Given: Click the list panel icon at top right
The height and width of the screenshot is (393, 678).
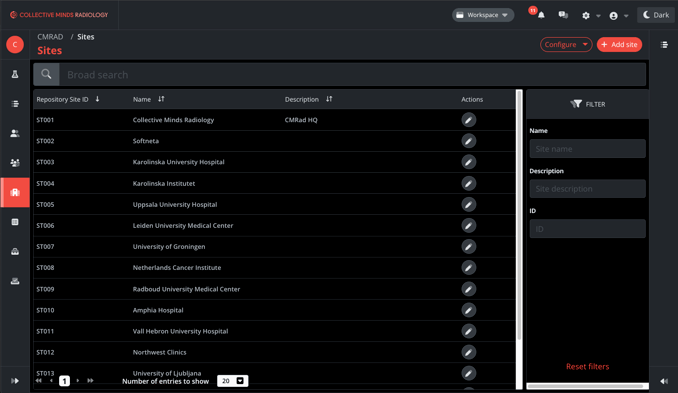Looking at the screenshot, I should coord(664,45).
